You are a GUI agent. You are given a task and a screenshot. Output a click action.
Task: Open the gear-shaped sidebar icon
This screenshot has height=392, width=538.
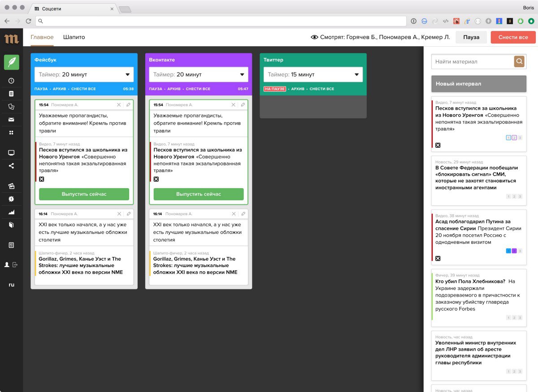[11, 199]
